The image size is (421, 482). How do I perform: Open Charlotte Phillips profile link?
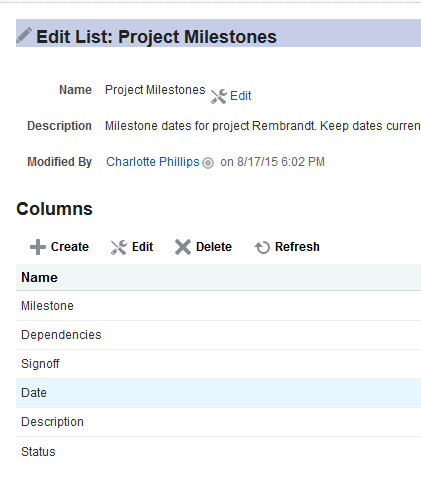click(153, 162)
